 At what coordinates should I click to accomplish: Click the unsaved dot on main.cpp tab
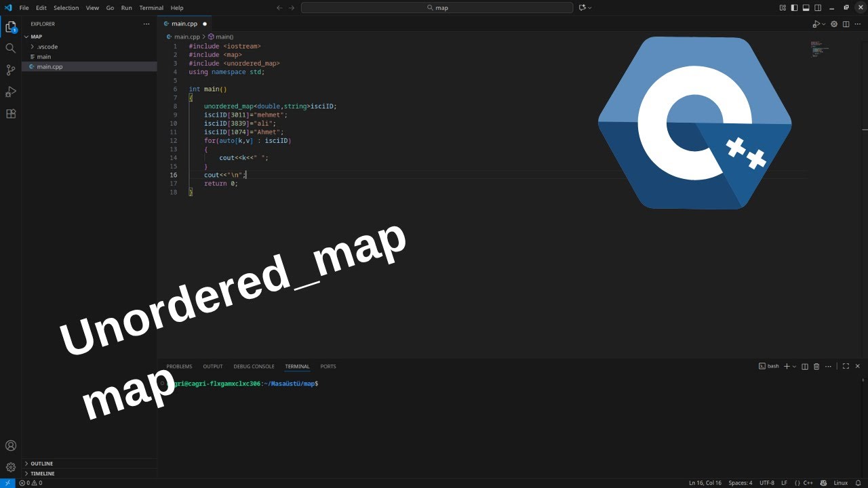[205, 24]
